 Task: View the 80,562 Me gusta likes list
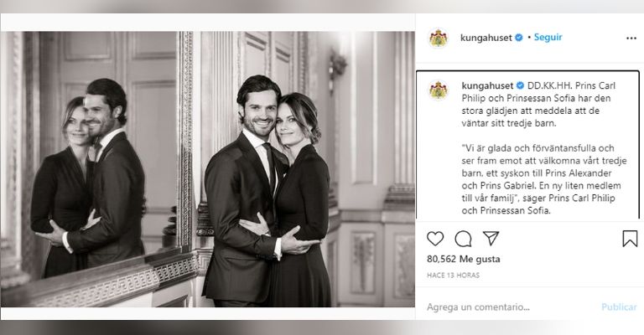[463, 259]
